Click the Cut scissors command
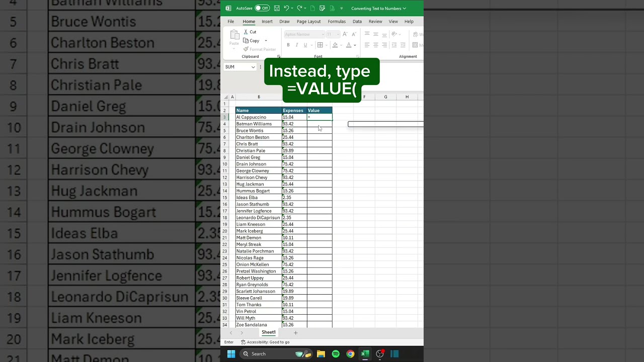 (x=250, y=32)
